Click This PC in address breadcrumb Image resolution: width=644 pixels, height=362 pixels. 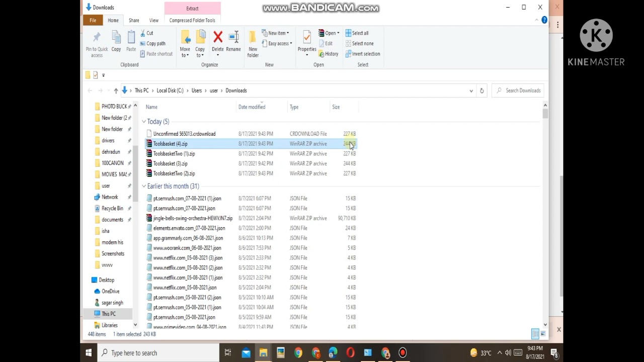(142, 90)
